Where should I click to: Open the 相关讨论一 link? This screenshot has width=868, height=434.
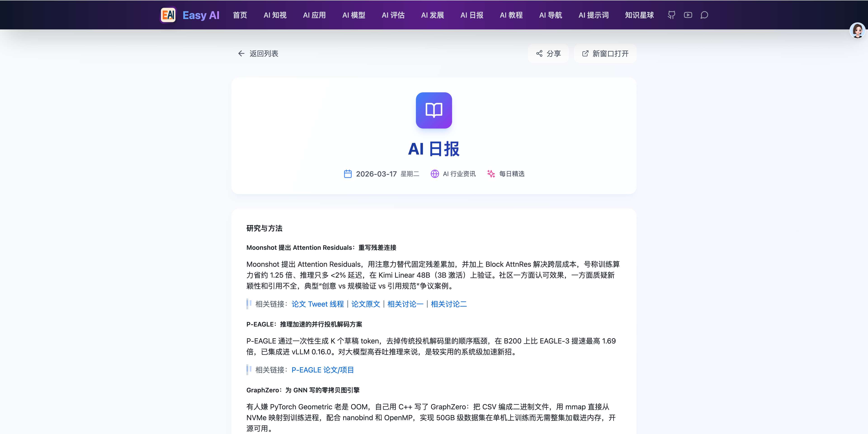pos(405,304)
